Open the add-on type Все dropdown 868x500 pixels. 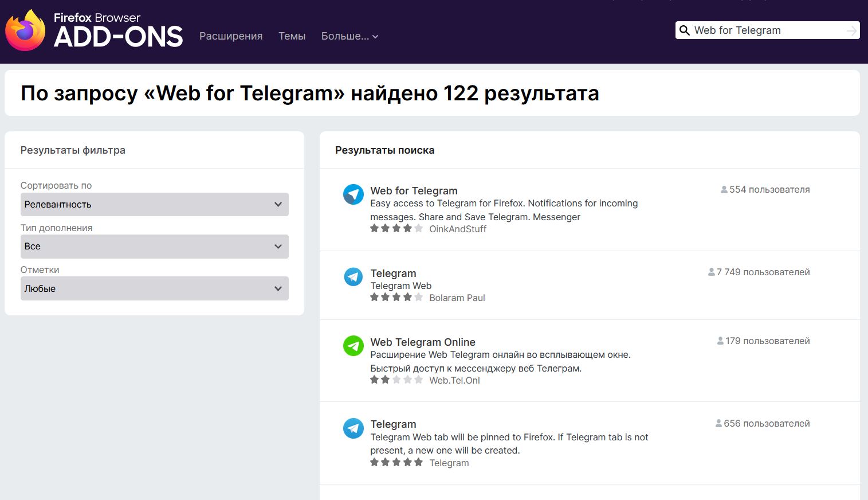154,247
